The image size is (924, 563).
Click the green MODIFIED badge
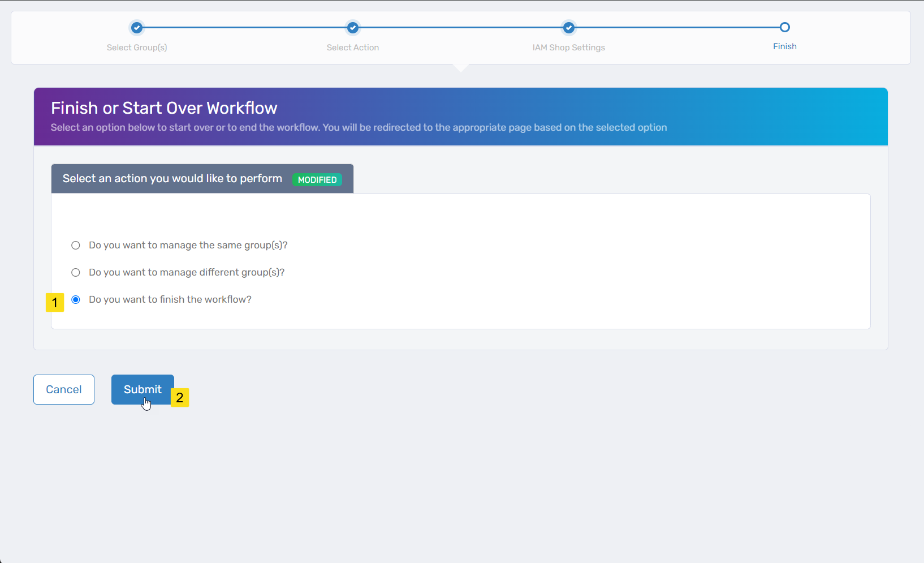click(317, 180)
